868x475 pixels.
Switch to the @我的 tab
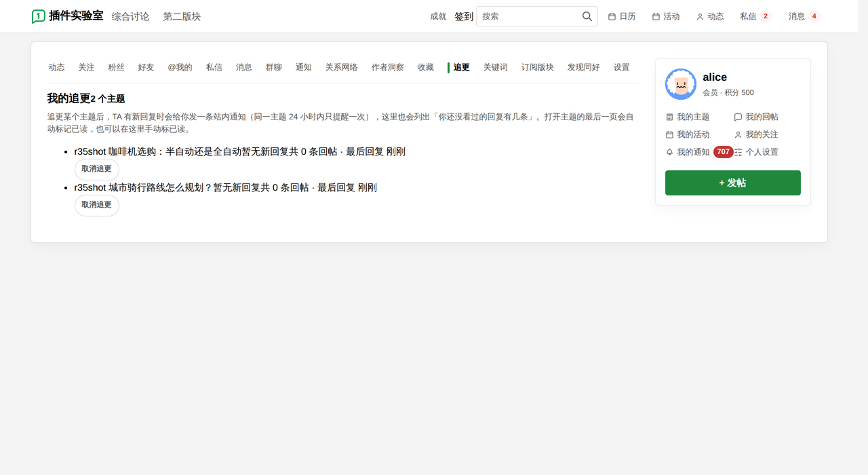click(180, 67)
